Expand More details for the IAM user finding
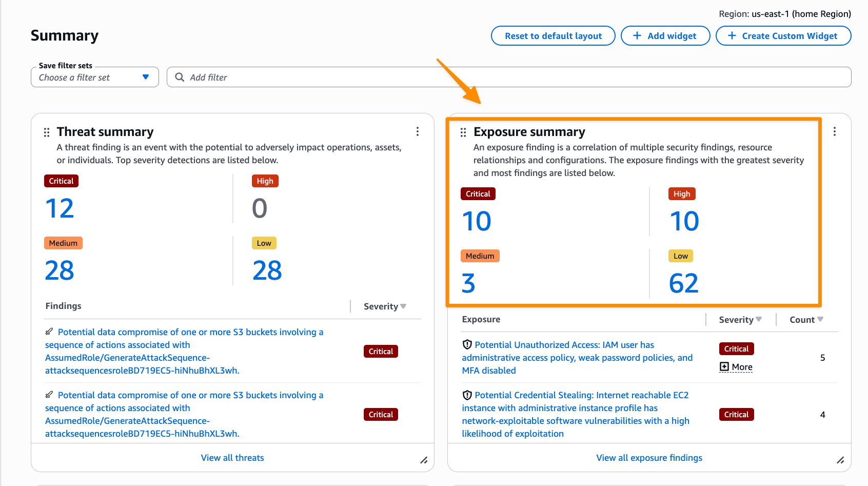Viewport: 868px width, 486px height. tap(736, 366)
